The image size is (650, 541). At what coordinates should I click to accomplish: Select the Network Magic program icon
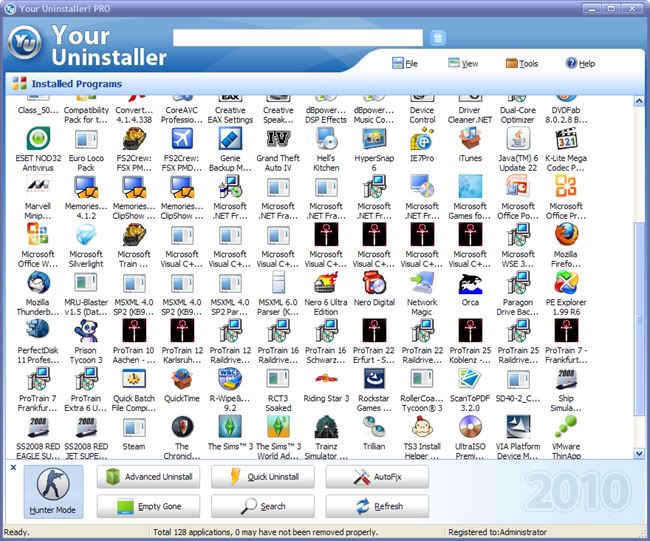tap(422, 283)
